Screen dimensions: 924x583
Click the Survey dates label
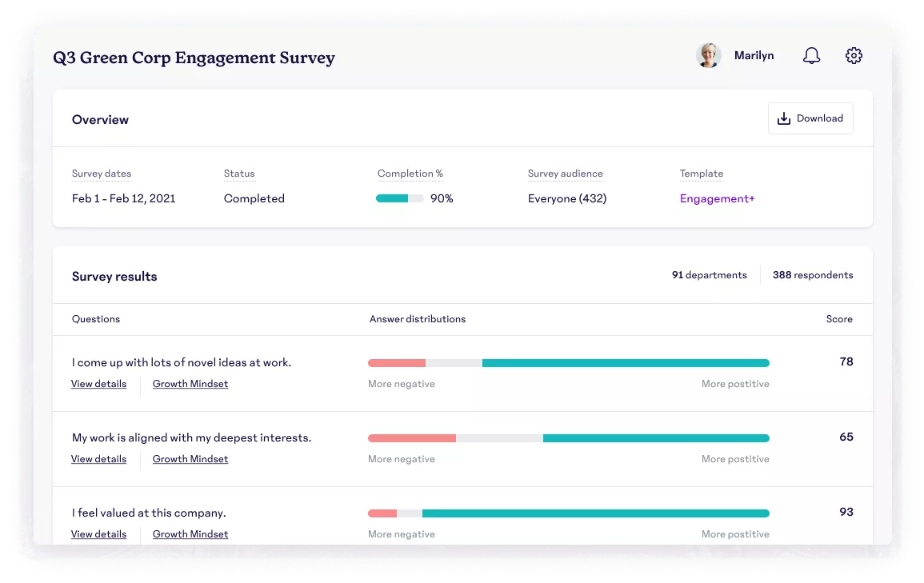pos(102,174)
